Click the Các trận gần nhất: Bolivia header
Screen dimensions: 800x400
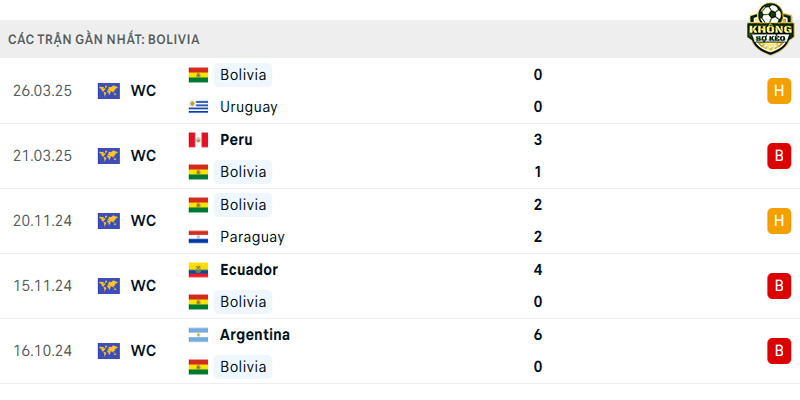point(104,39)
